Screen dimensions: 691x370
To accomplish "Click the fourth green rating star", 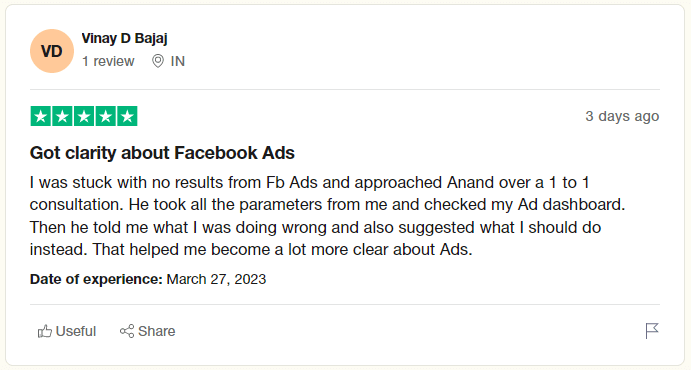I will pos(105,116).
